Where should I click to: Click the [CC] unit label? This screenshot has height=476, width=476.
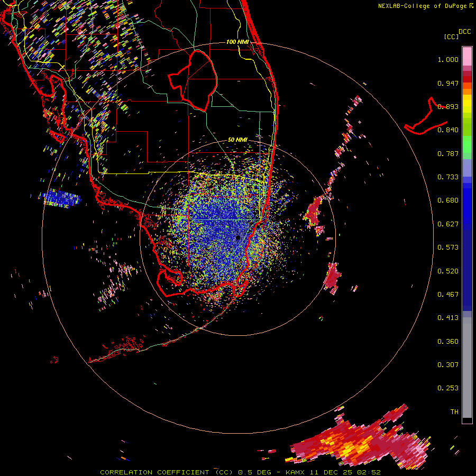(451, 36)
